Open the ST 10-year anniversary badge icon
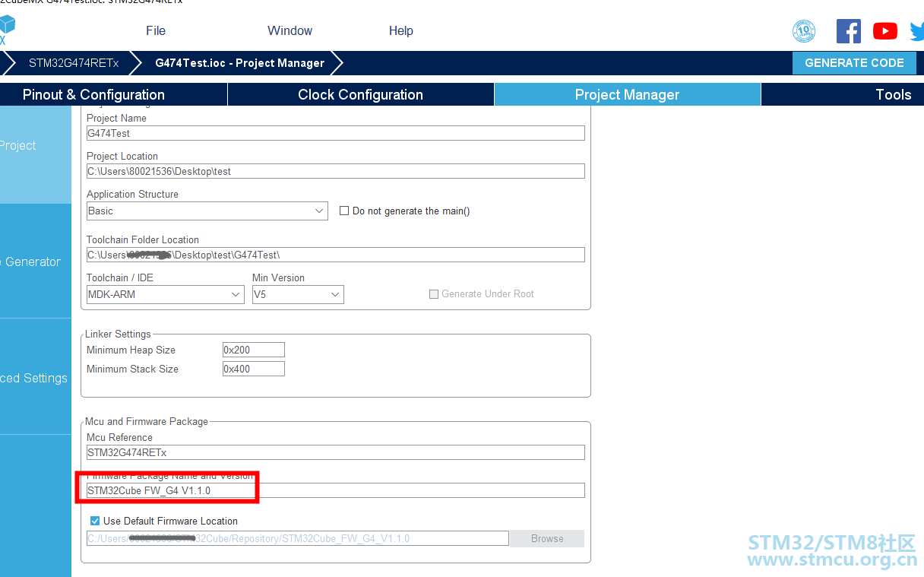 [804, 31]
